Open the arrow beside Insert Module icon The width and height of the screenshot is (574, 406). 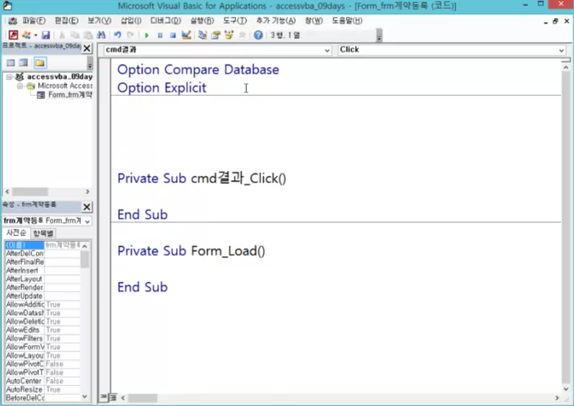(36, 35)
